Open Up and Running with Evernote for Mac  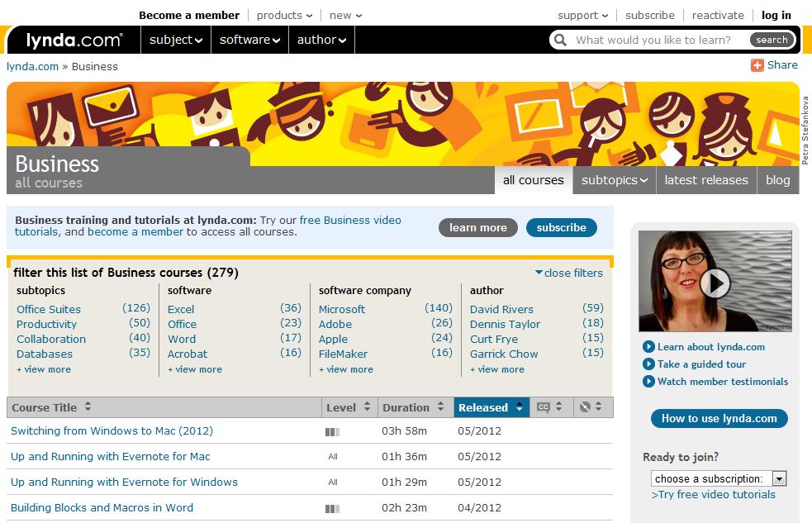click(111, 456)
